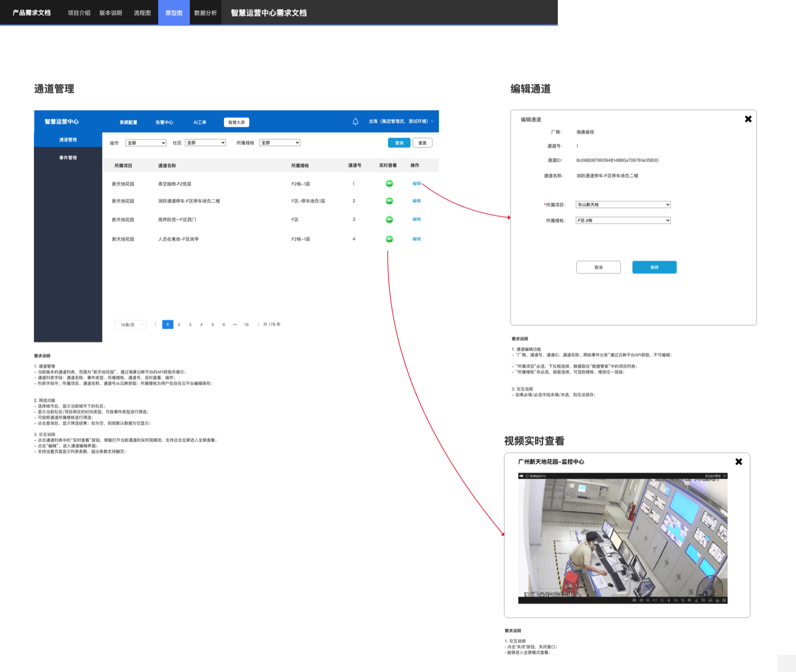The width and height of the screenshot is (796, 672).
Task: Open 告警中心 in top navigation
Action: [x=164, y=123]
